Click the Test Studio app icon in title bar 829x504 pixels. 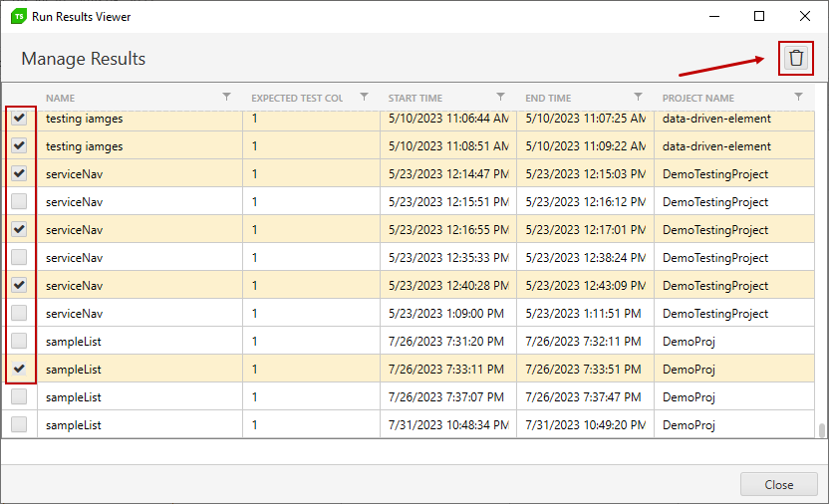[x=19, y=16]
